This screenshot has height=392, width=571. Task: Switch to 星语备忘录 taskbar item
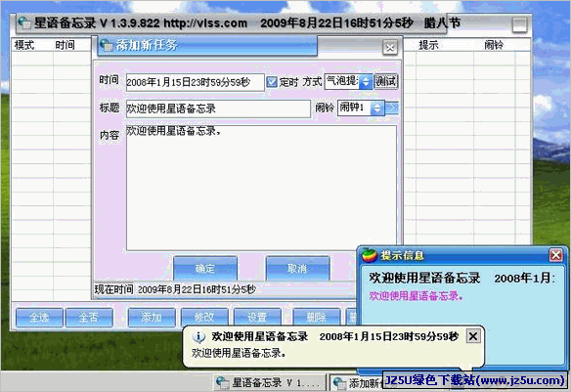269,382
